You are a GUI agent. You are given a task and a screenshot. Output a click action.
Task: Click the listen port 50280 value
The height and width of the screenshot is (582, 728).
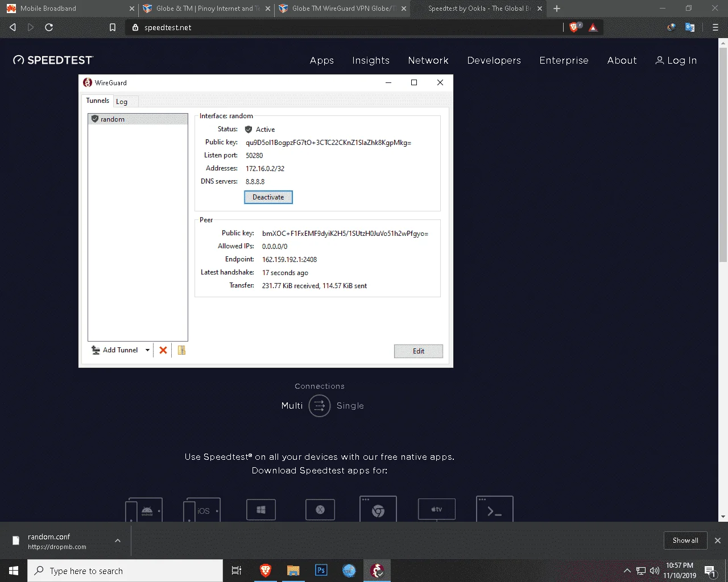click(x=254, y=156)
